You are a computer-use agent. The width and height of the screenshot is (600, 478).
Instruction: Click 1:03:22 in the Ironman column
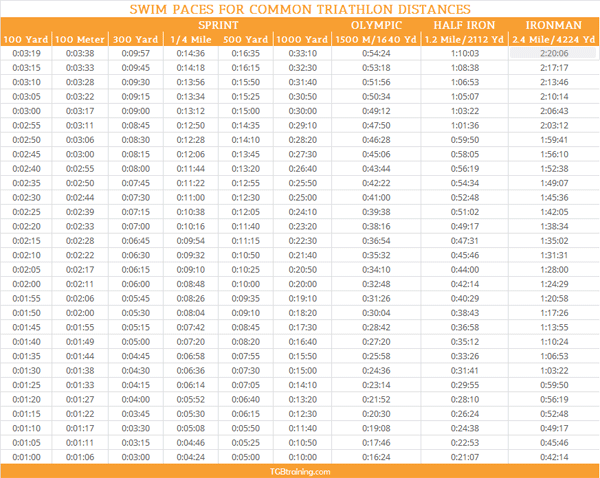coord(554,370)
